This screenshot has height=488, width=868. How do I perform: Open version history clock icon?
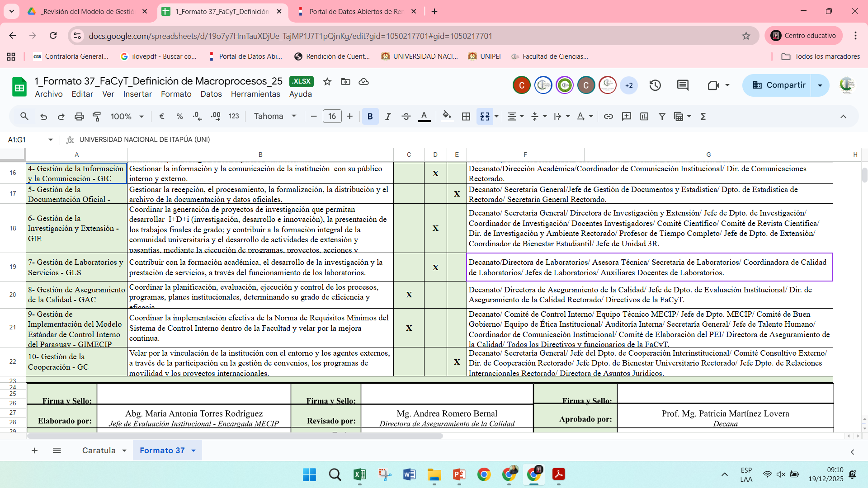(655, 85)
